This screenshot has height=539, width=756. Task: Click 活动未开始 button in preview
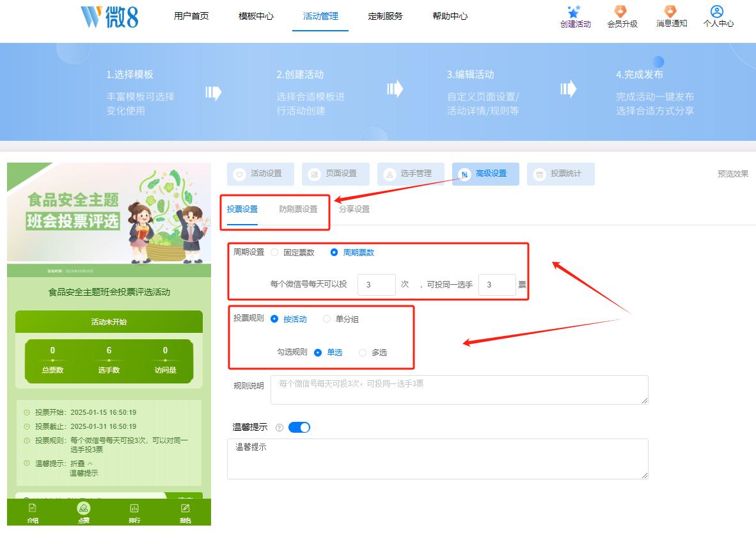[109, 322]
